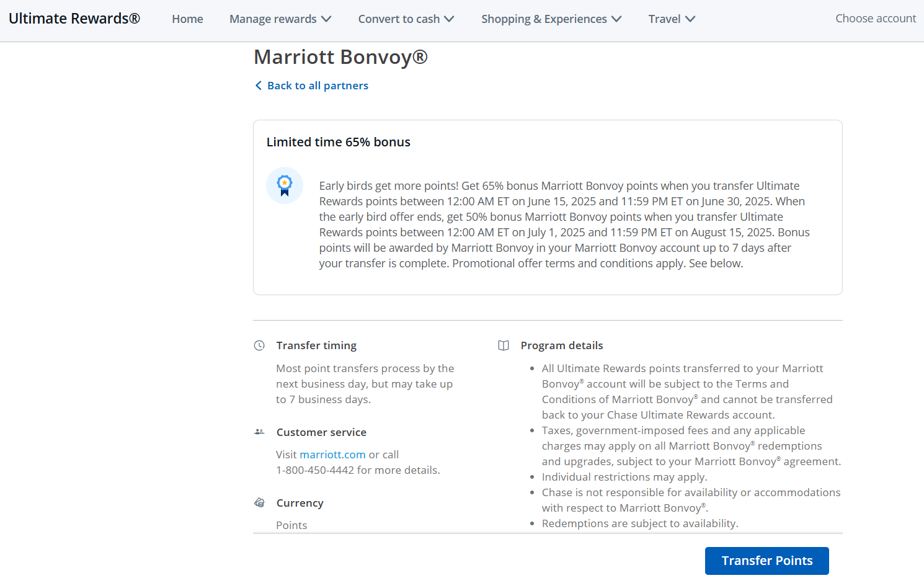Visit the marriott.com link
This screenshot has width=924, height=578.
333,455
